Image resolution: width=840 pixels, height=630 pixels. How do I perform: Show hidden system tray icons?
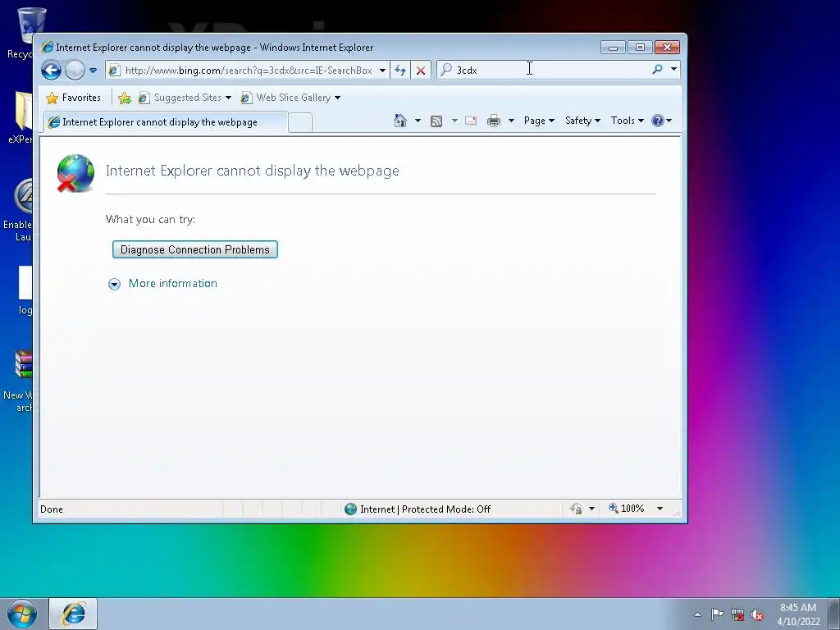click(697, 614)
